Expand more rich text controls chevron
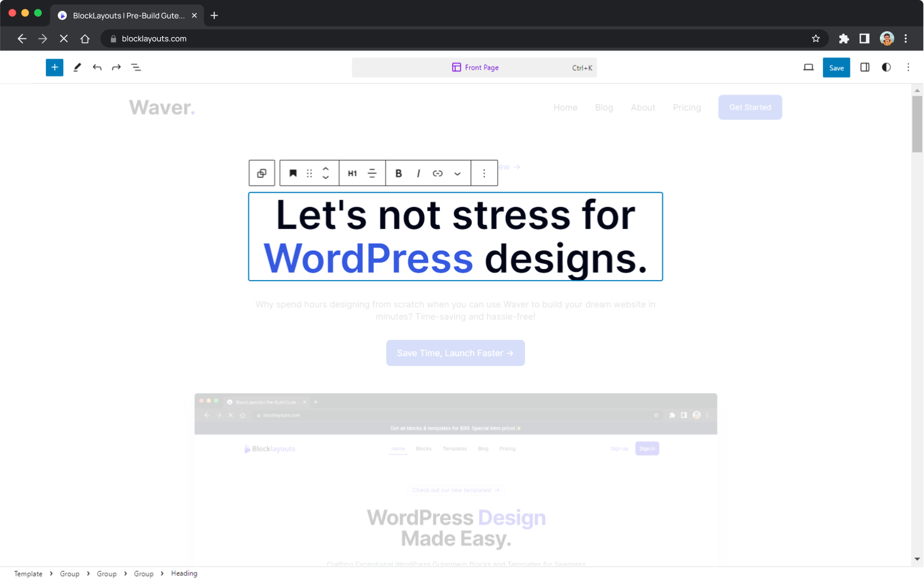Viewport: 924px width, 580px height. (x=458, y=173)
